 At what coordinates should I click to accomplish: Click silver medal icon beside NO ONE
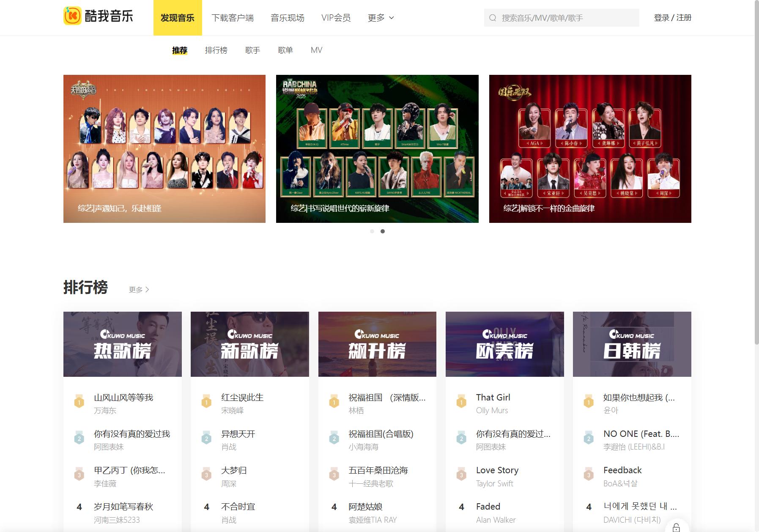(x=589, y=438)
